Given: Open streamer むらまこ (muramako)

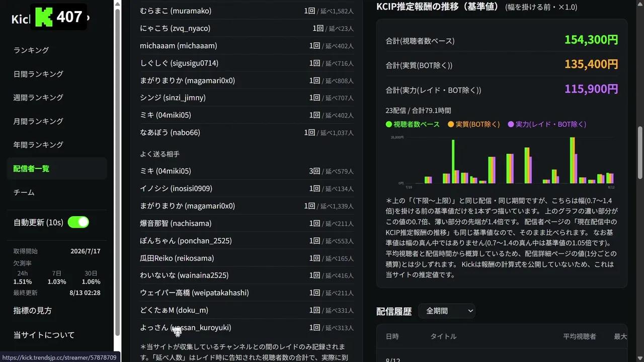Looking at the screenshot, I should 176,11.
